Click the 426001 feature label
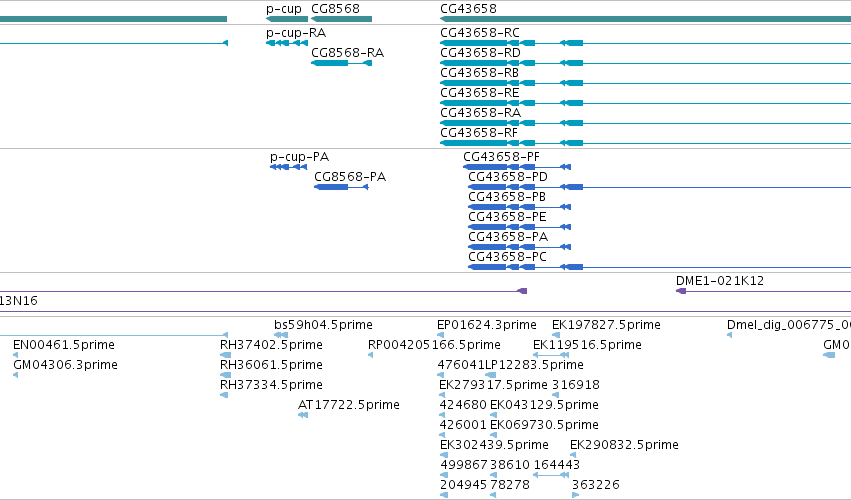The width and height of the screenshot is (851, 500). [462, 426]
